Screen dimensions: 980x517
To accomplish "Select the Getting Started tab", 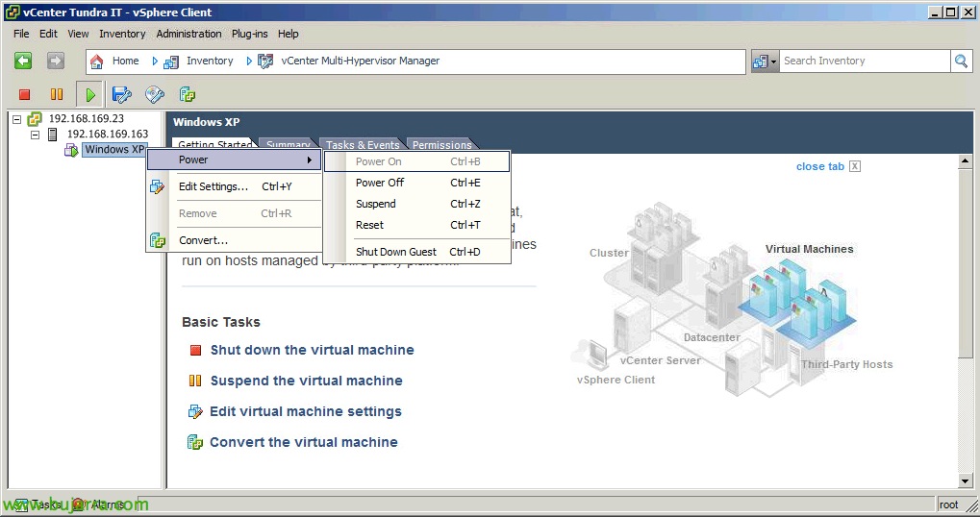I will point(214,144).
